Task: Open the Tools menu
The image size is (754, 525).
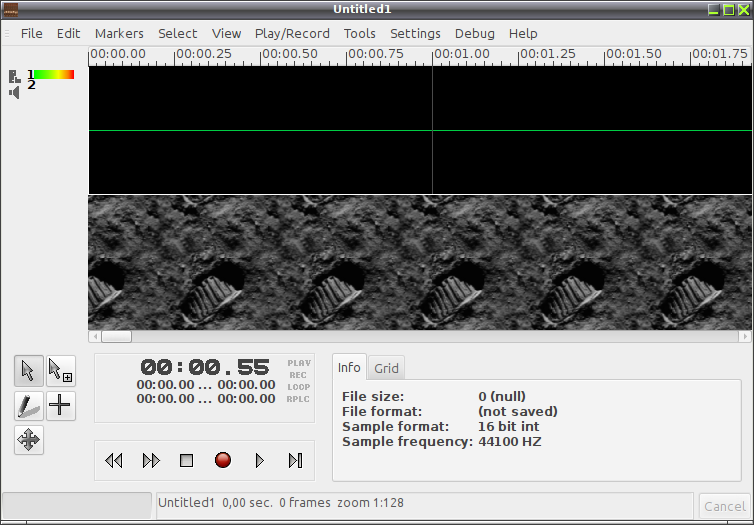Action: pos(360,34)
